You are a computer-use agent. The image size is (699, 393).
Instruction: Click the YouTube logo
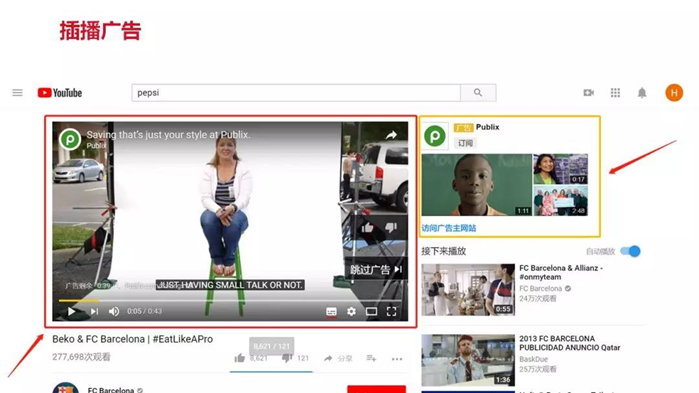tap(60, 93)
